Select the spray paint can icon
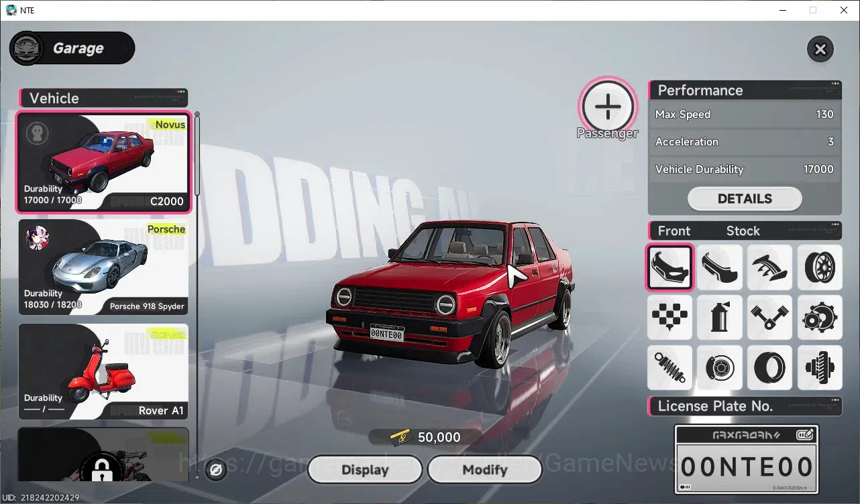This screenshot has height=504, width=860. tap(720, 317)
